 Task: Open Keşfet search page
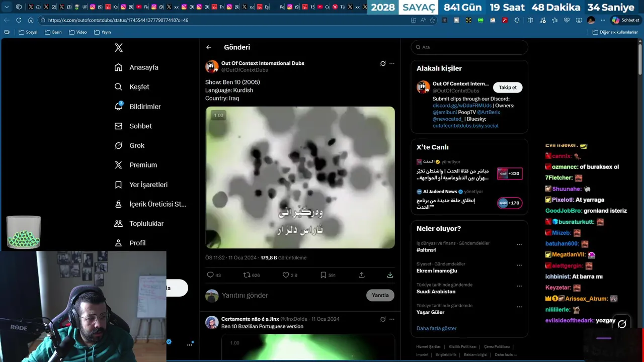click(x=132, y=87)
